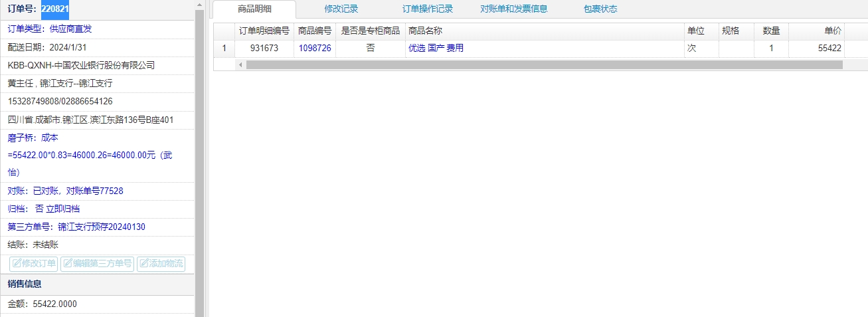Screen dimensions: 868x317
Task: Click the unit cell 次
Action: click(x=701, y=48)
